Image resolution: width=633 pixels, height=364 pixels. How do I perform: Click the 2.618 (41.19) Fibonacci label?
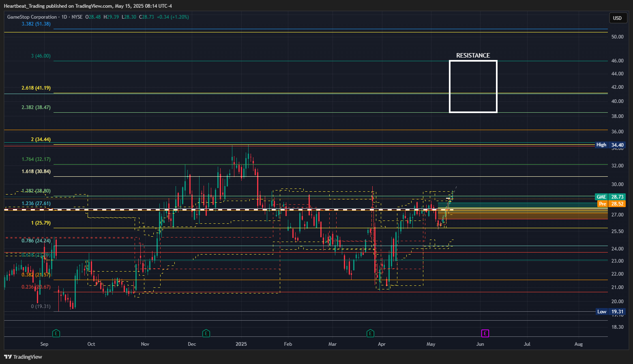tap(36, 88)
